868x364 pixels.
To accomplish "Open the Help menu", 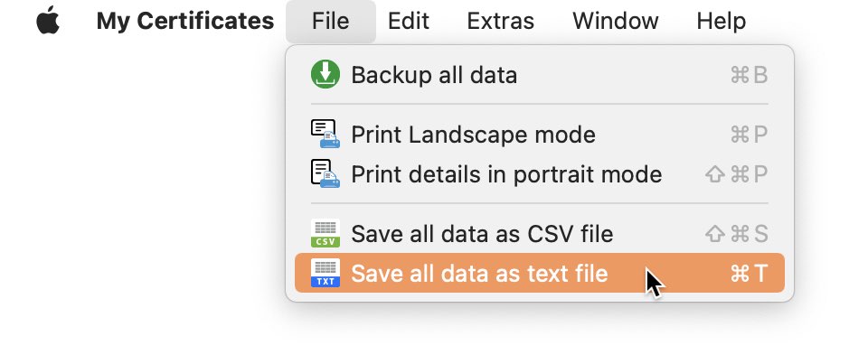I will pos(722,21).
